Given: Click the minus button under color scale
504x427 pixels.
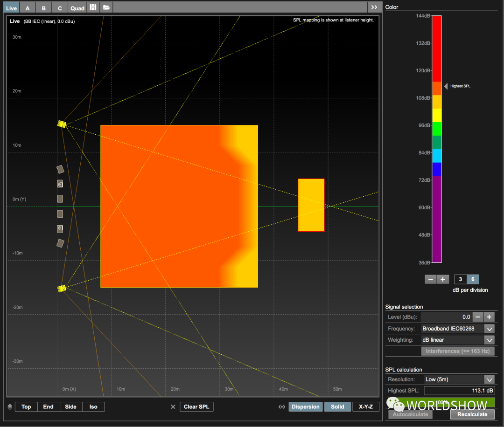Looking at the screenshot, I should click(x=431, y=279).
